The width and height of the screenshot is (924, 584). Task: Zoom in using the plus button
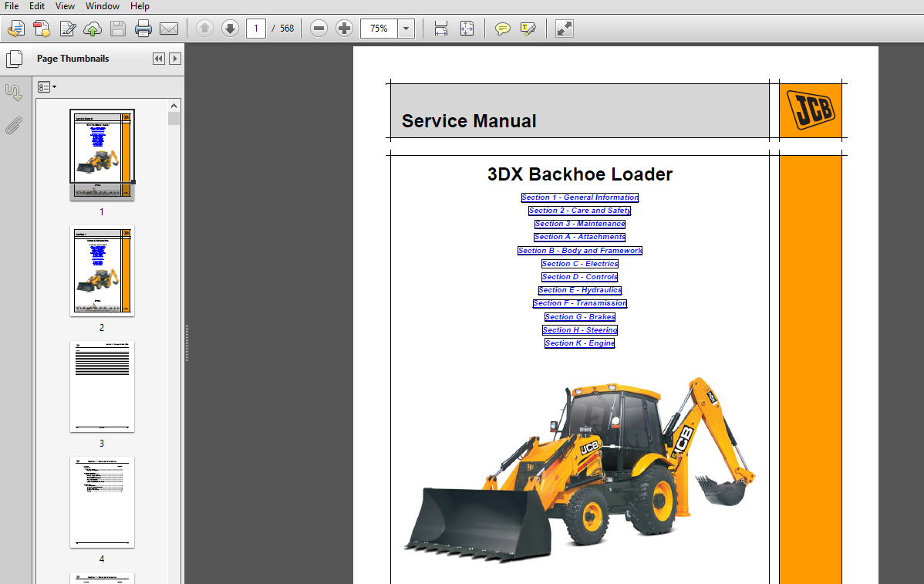point(344,28)
